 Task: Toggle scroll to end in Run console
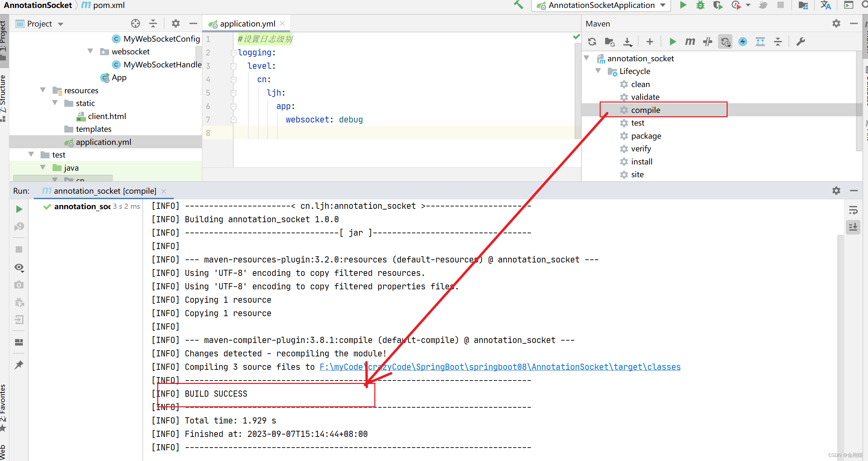pos(853,227)
